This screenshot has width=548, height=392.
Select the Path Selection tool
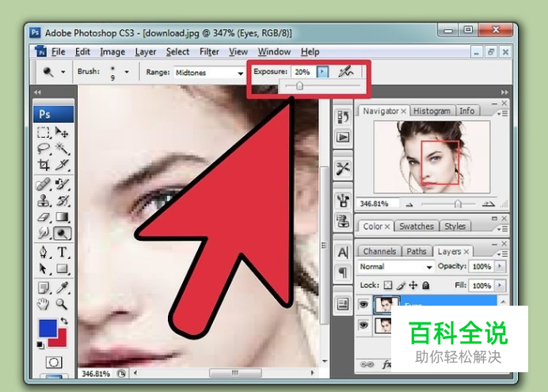tap(44, 268)
